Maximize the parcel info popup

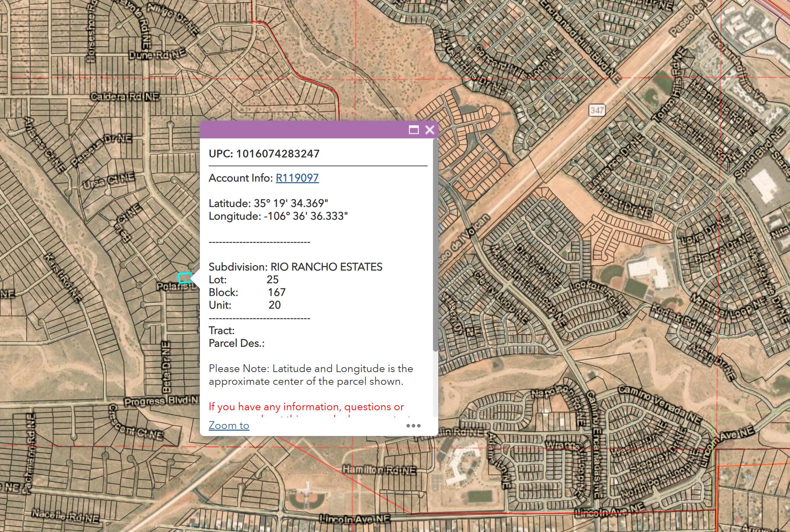pos(414,130)
